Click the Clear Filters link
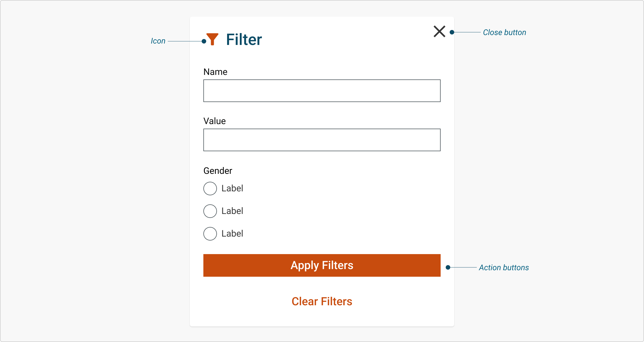The height and width of the screenshot is (342, 644). [322, 302]
